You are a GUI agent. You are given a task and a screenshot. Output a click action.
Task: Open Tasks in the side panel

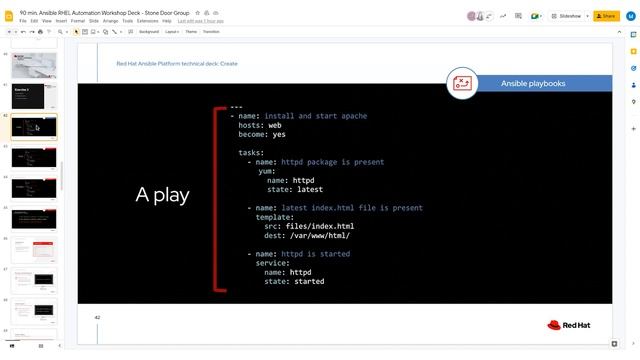(x=633, y=68)
